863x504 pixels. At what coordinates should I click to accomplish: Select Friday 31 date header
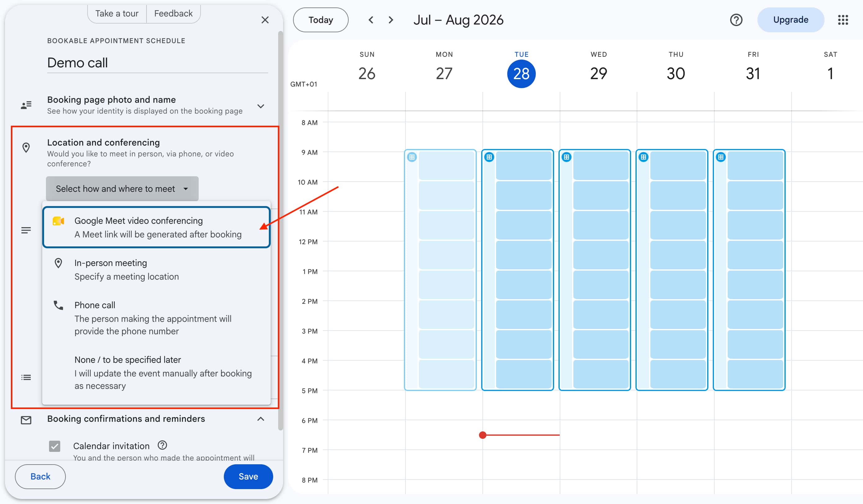[753, 74]
